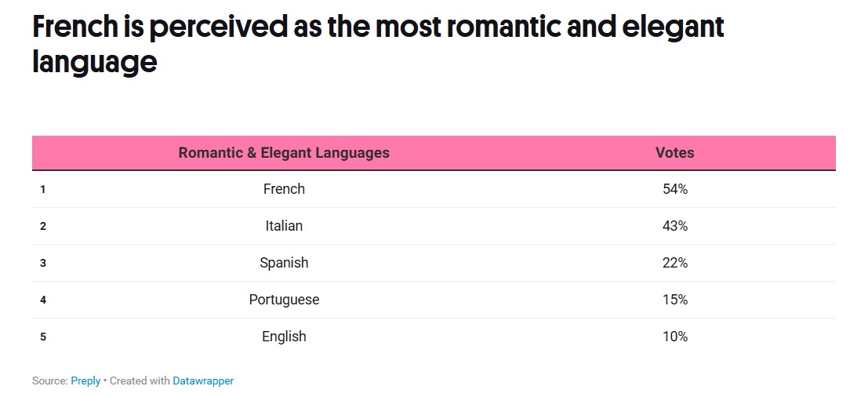Click the 54% votes value

(x=674, y=189)
